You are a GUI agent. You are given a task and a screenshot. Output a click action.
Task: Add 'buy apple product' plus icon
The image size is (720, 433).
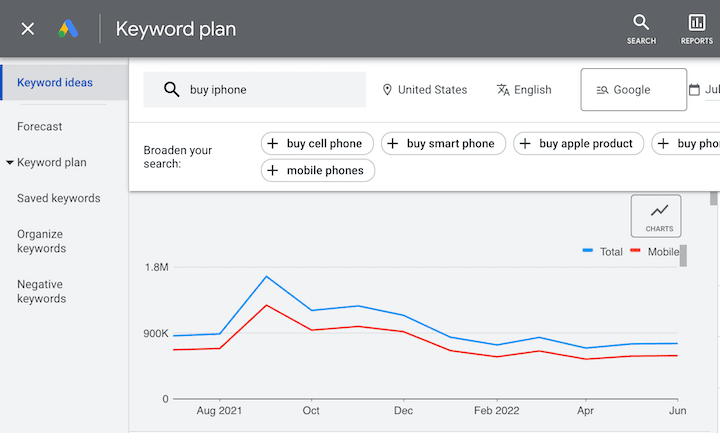(x=525, y=143)
